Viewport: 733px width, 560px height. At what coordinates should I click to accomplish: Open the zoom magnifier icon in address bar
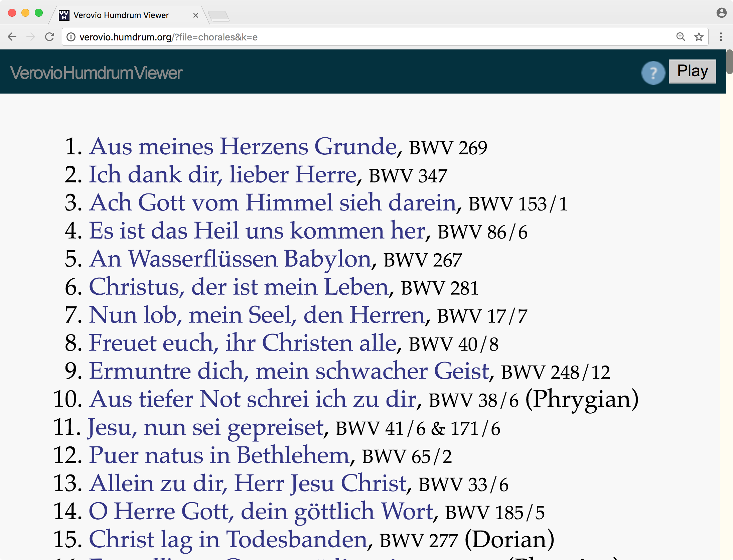(x=681, y=37)
